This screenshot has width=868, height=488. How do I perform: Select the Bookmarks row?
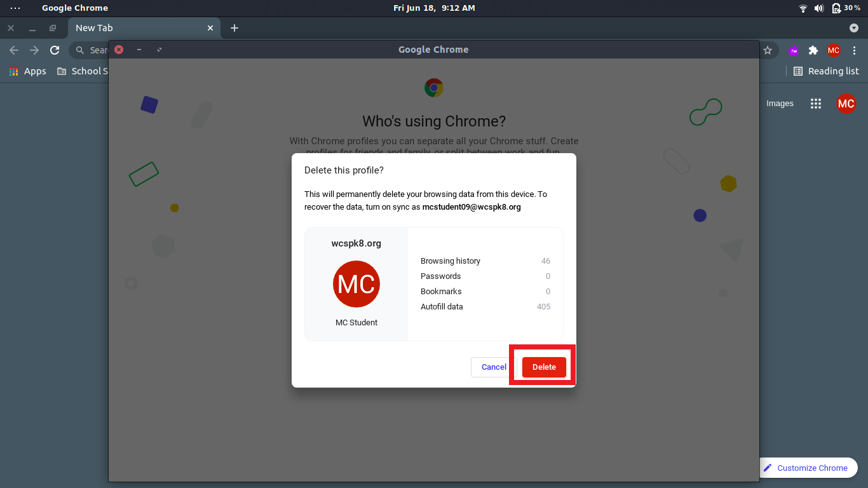(x=485, y=292)
